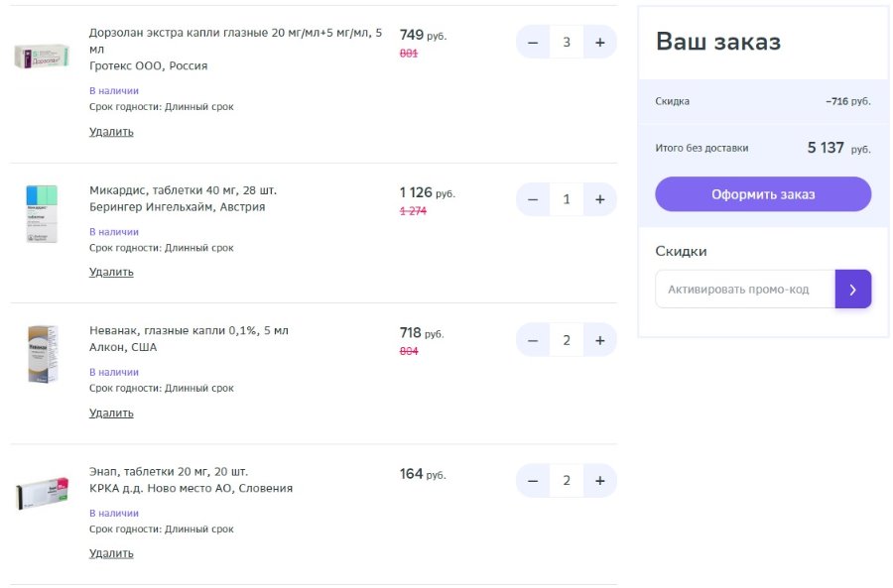
Task: Add one more Энап with plus icon
Action: click(600, 481)
